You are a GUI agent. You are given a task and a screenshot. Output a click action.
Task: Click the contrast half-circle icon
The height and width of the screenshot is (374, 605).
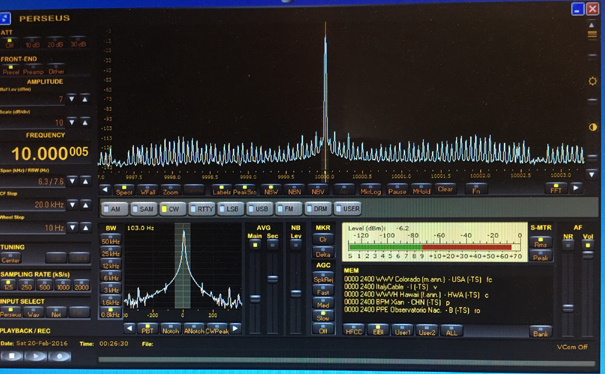(x=593, y=127)
